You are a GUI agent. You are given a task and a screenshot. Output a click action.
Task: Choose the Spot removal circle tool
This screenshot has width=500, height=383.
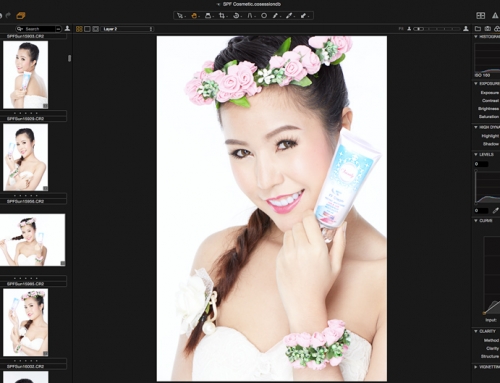[x=264, y=16]
